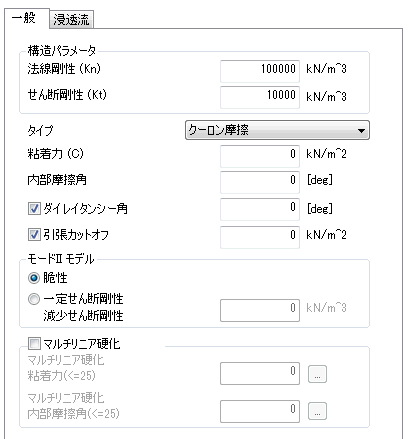Select the 一定せん断剛性 radio button
The image size is (409, 439).
[34, 299]
